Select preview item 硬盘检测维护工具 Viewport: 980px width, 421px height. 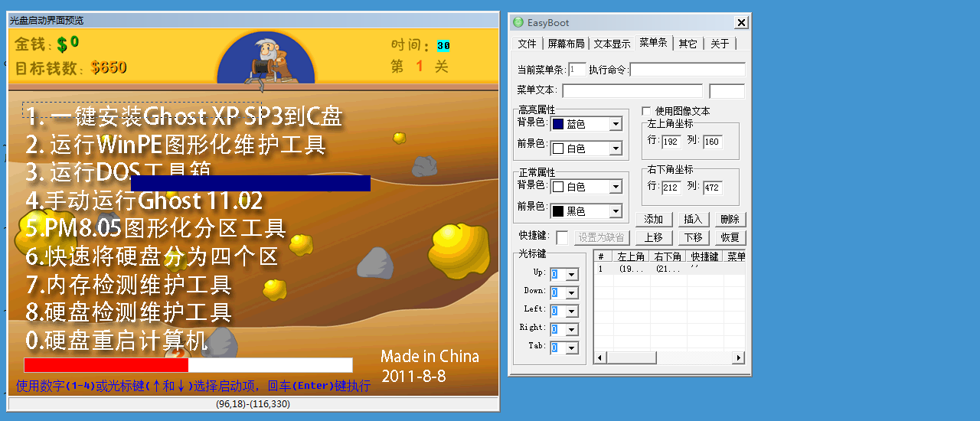point(129,312)
